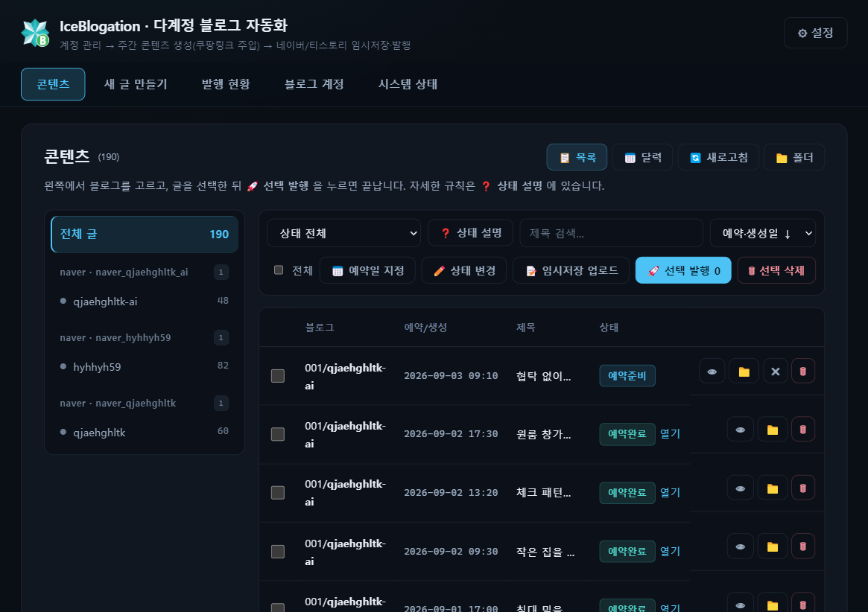868x612 pixels.
Task: Check the 2026-09-02 13:20 row checkbox
Action: [278, 492]
